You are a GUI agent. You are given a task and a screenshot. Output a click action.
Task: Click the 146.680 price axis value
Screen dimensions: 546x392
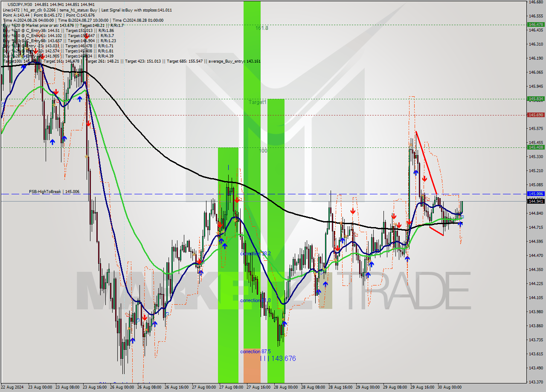point(536,2)
